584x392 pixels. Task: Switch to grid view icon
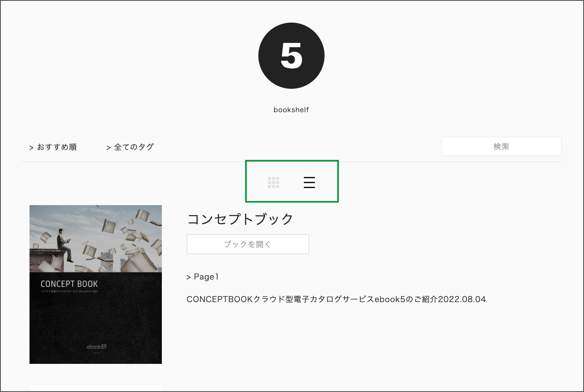[274, 182]
